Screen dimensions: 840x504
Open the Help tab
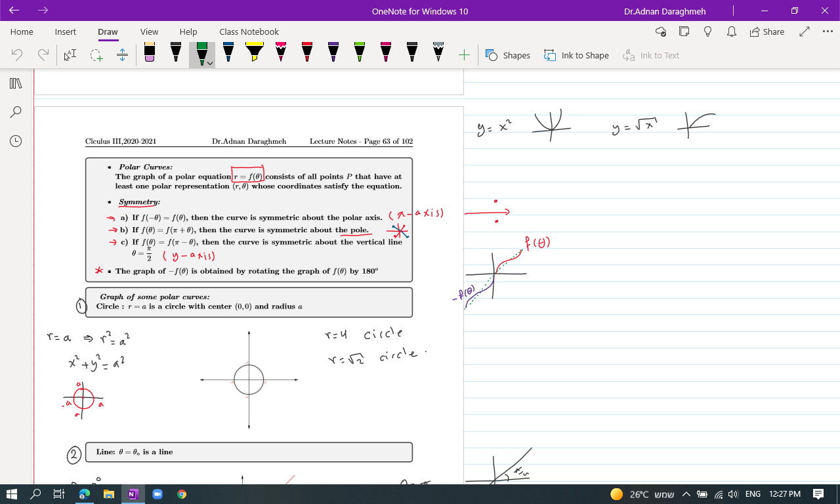pos(188,31)
